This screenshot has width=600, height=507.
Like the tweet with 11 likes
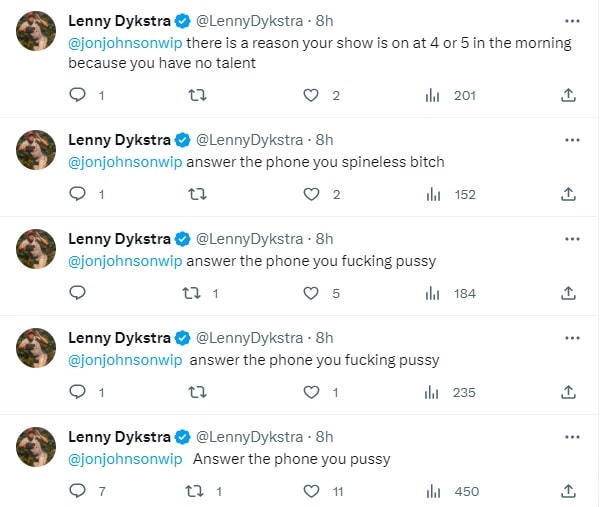click(311, 491)
